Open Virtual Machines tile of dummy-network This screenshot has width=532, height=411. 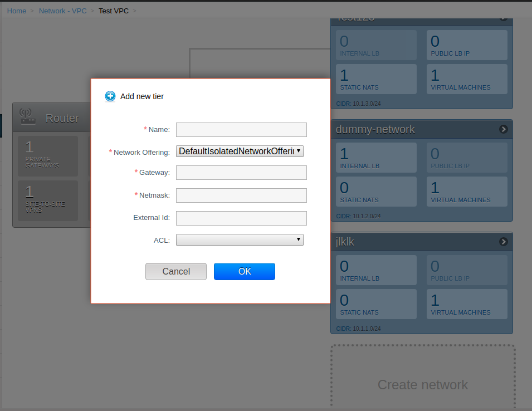point(467,192)
